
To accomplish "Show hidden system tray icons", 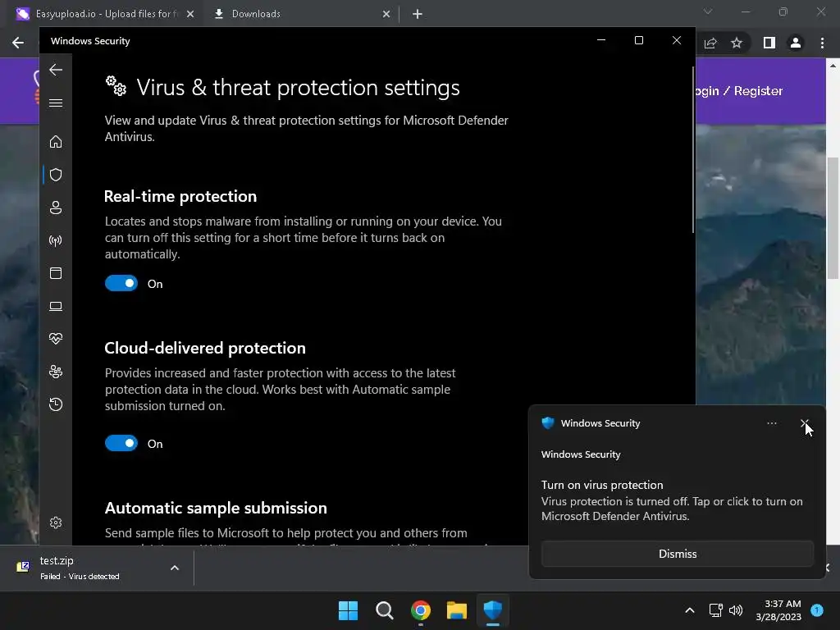I will click(x=690, y=610).
